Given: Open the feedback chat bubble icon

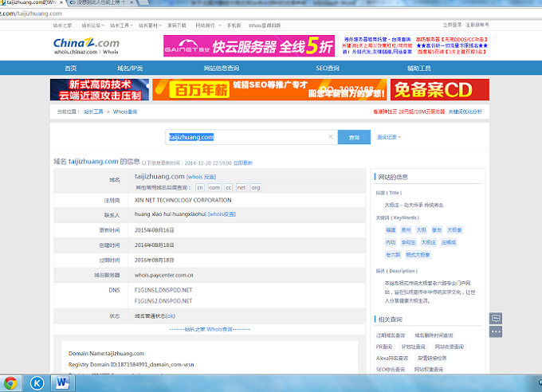Looking at the screenshot, I should click(x=496, y=318).
